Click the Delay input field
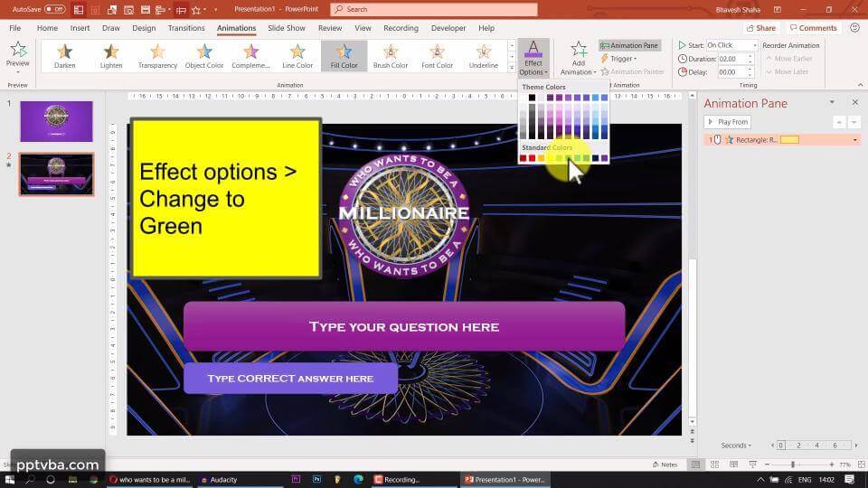This screenshot has height=488, width=868. (733, 72)
